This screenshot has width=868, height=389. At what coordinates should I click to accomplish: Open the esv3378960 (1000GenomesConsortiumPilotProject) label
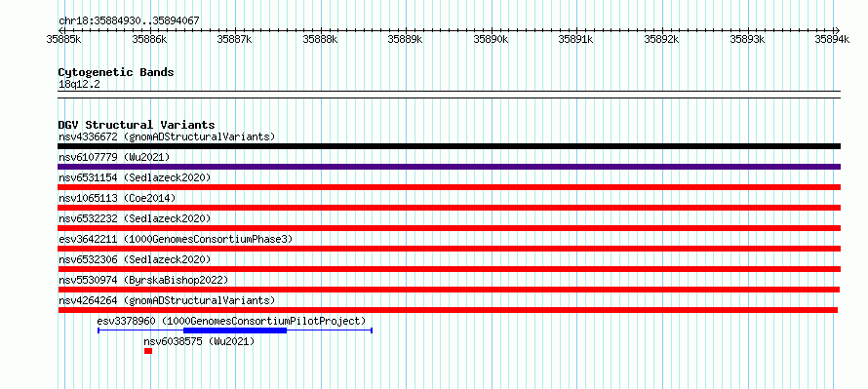[x=231, y=321]
